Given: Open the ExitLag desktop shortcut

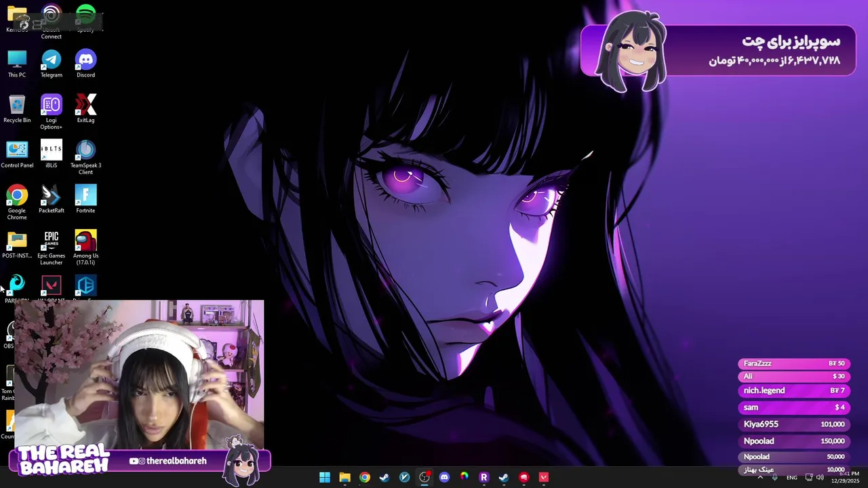Looking at the screenshot, I should 85,109.
